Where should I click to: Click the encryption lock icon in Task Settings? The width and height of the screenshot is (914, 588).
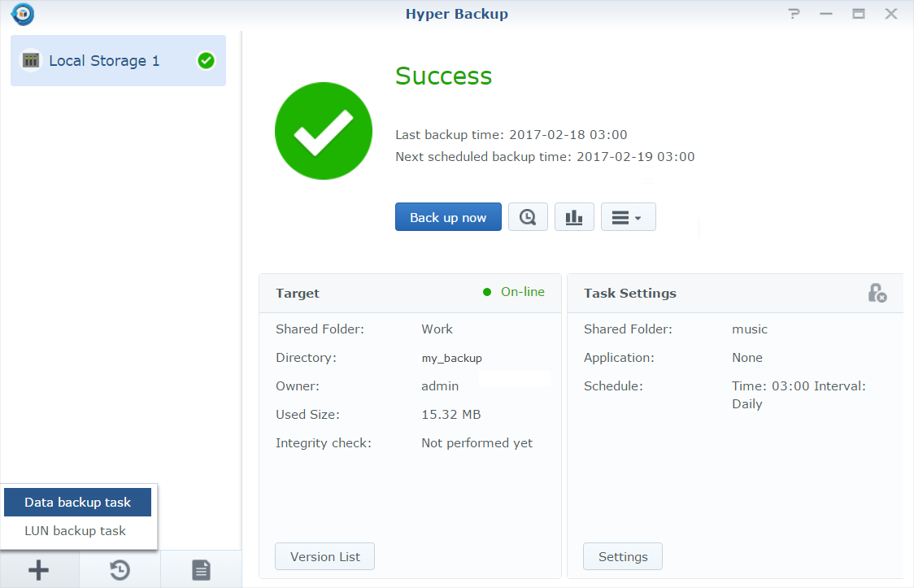pyautogui.click(x=877, y=293)
